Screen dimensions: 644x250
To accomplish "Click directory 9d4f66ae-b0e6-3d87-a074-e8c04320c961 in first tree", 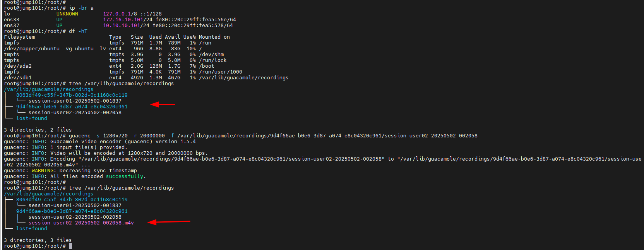I will (x=72, y=107).
